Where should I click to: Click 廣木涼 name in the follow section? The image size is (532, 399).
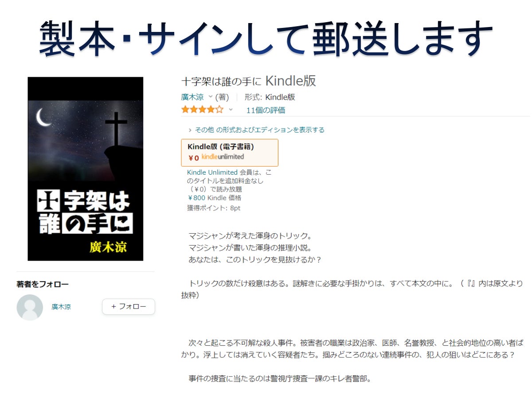61,307
